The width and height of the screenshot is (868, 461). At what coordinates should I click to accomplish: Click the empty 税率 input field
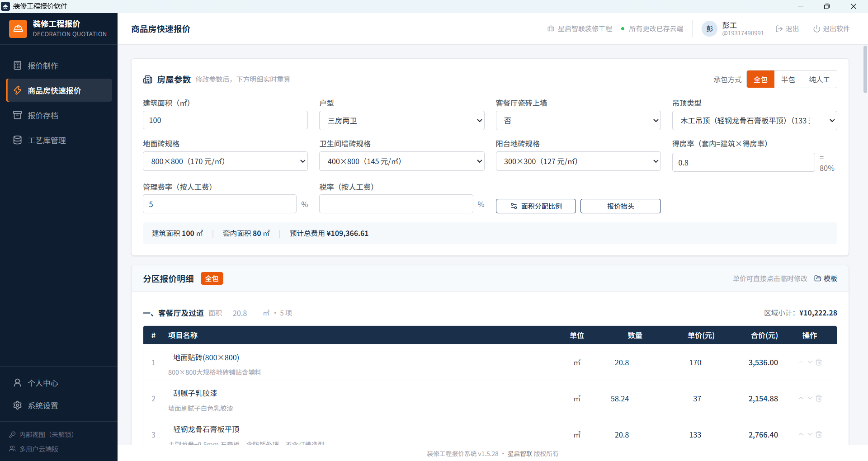pos(396,204)
